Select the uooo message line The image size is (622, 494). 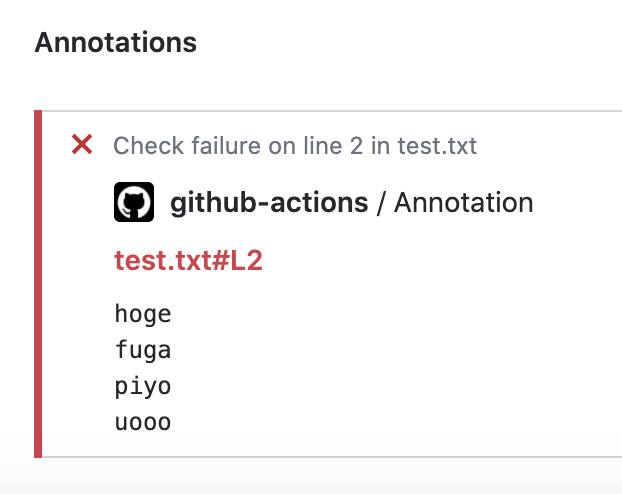point(143,422)
